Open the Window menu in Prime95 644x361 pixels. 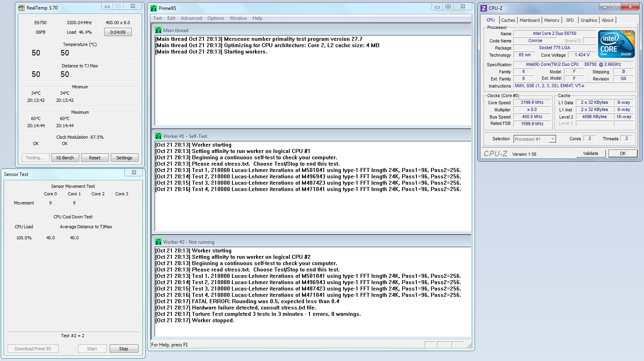pyautogui.click(x=238, y=18)
